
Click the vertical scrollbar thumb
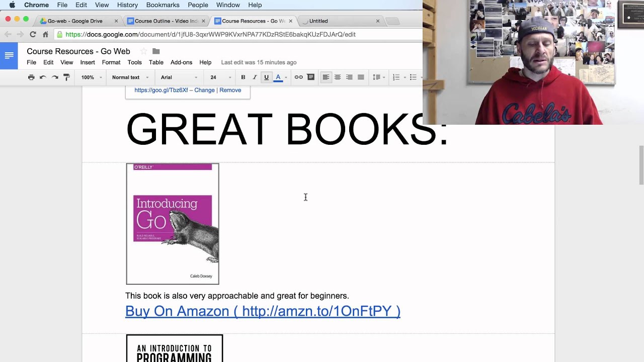point(641,165)
